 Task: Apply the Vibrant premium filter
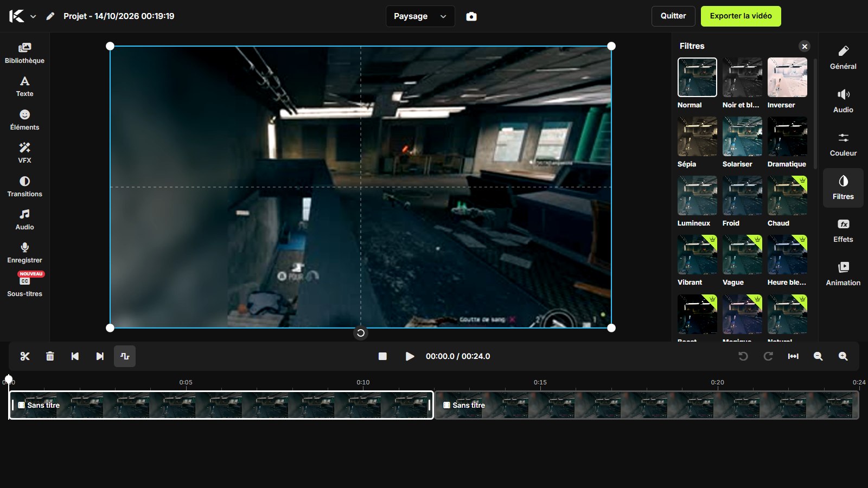point(697,255)
